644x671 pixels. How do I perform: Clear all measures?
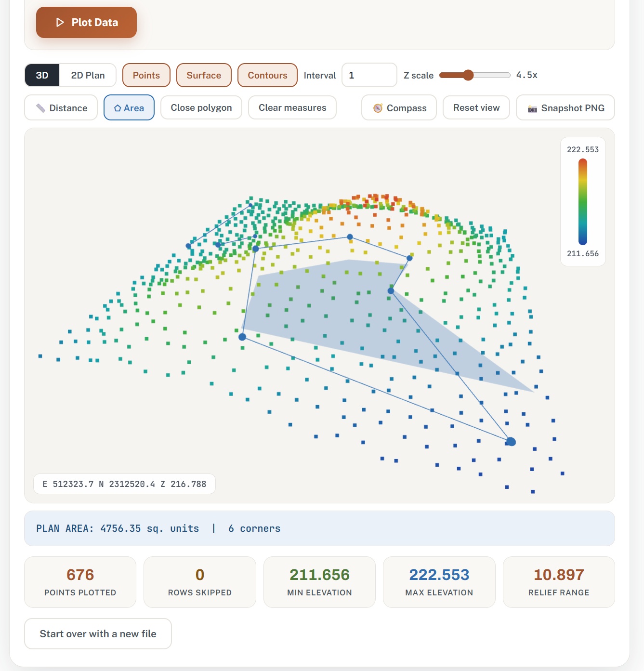click(x=292, y=107)
